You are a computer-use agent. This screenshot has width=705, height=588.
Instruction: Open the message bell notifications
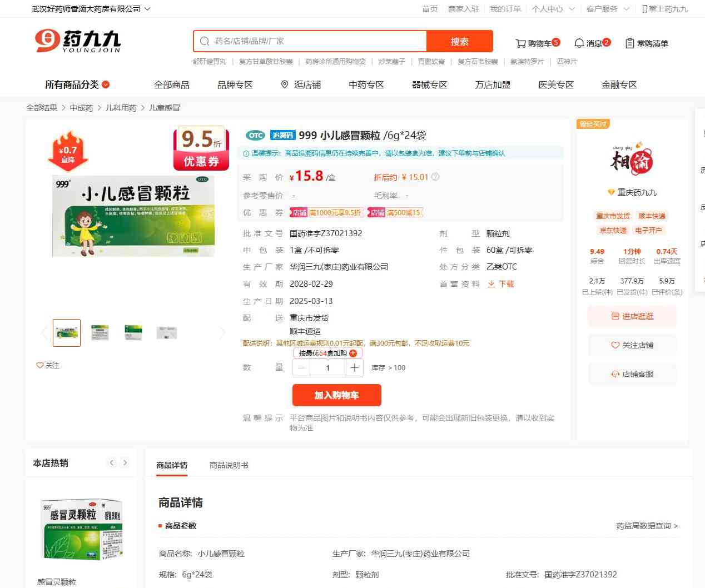(x=579, y=43)
